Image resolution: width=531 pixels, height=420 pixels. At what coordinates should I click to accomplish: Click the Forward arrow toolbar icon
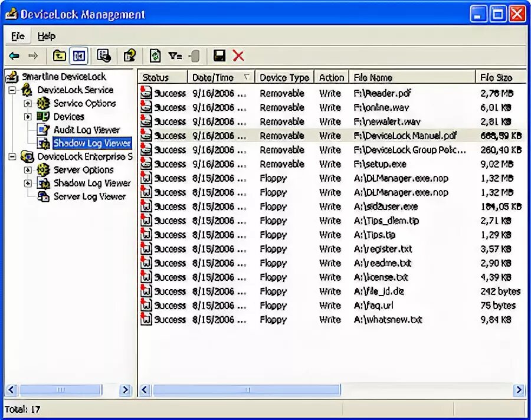click(x=33, y=56)
